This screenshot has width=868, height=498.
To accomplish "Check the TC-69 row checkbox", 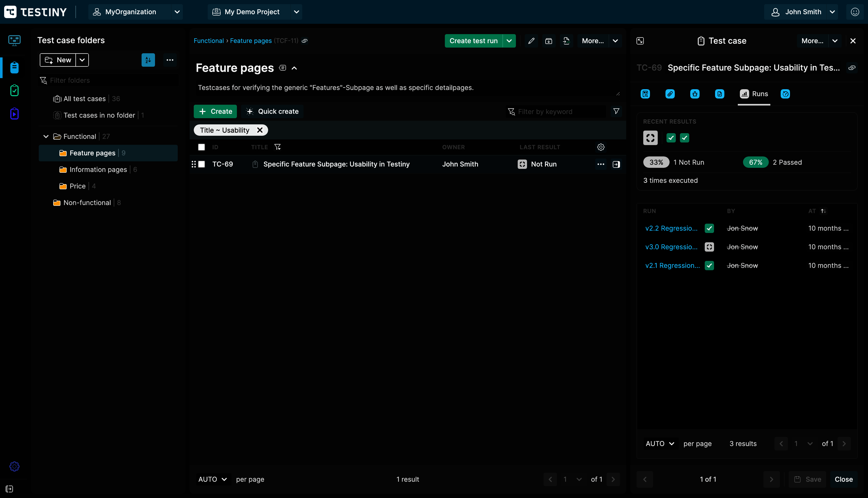I will point(201,164).
